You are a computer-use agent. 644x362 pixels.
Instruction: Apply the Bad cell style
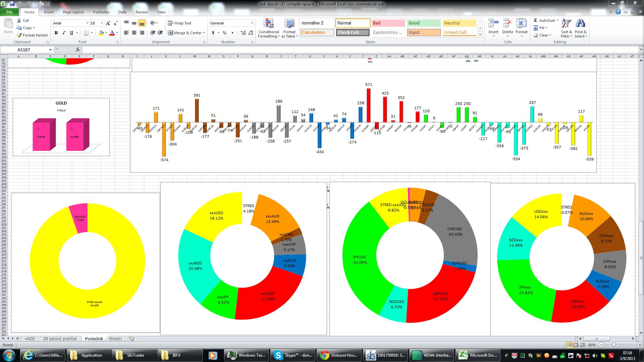[388, 23]
